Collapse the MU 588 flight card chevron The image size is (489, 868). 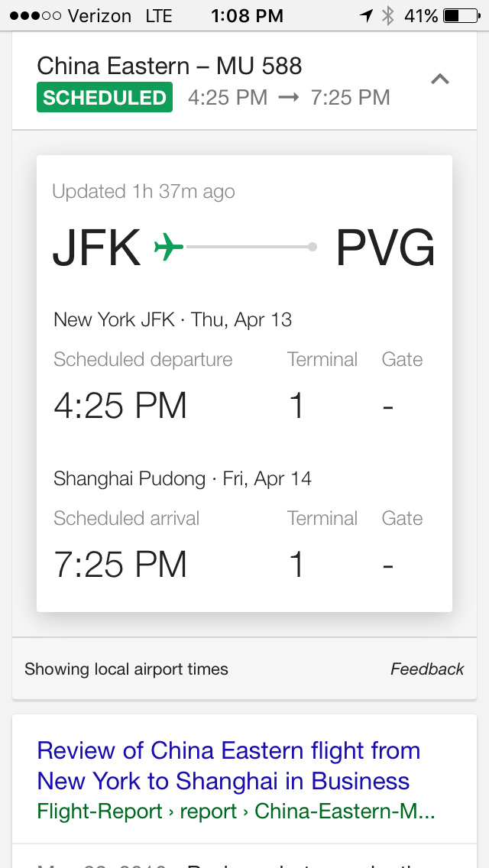tap(440, 79)
